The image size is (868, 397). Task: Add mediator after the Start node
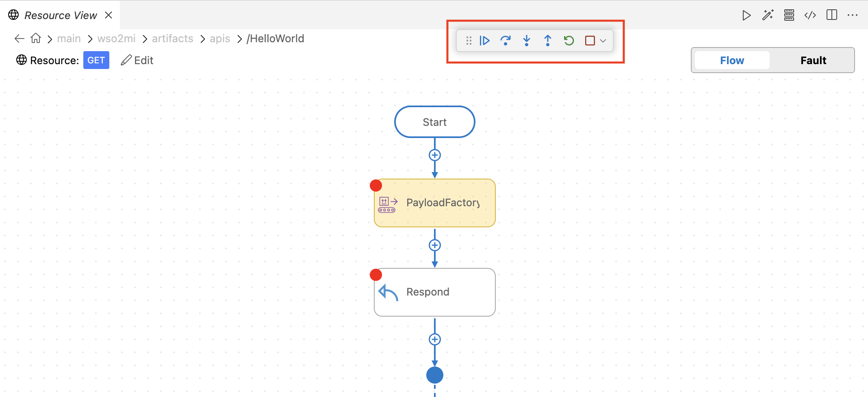click(x=435, y=155)
